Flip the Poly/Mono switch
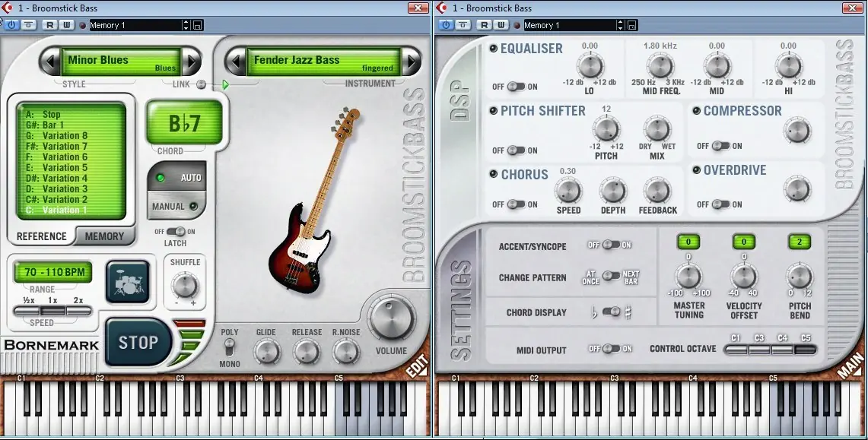868x440 pixels. pyautogui.click(x=229, y=348)
